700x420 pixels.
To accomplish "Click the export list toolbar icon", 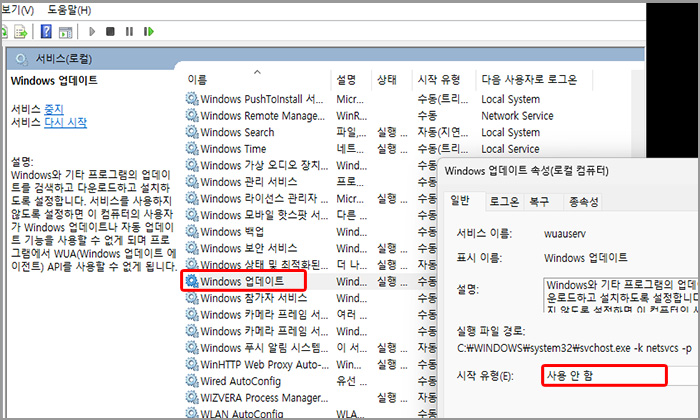I will pos(21,32).
